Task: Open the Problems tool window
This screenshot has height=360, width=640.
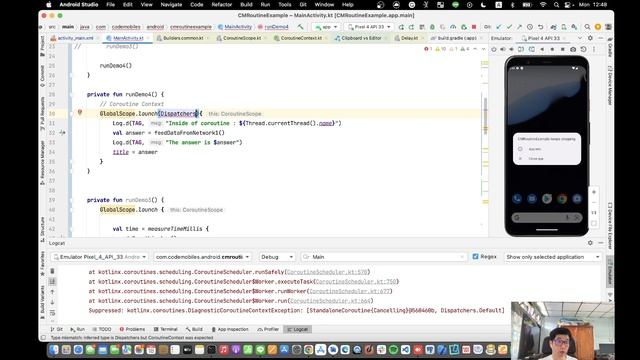Action: click(132, 329)
